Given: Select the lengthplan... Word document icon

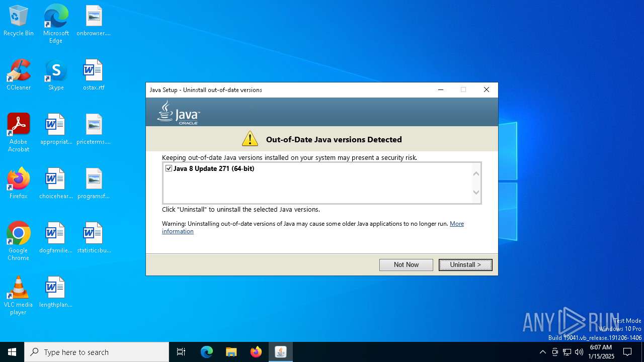Looking at the screenshot, I should click(56, 292).
